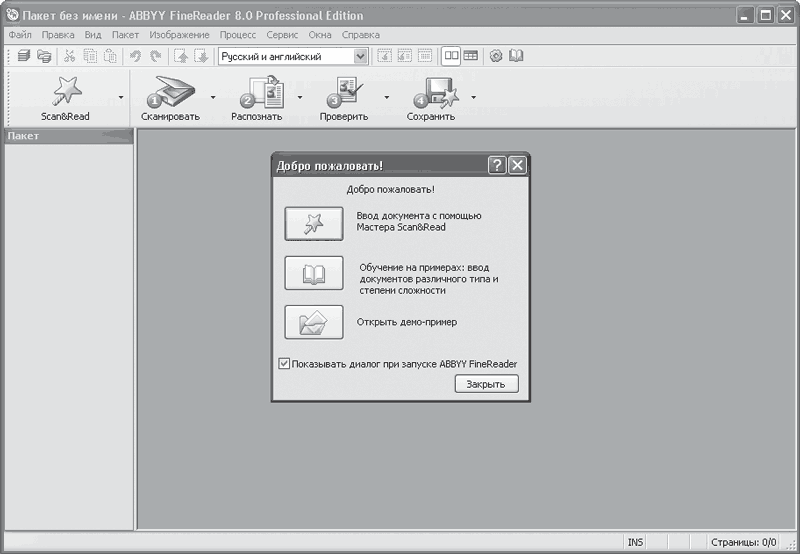Click the Cut scissors icon

coord(69,56)
